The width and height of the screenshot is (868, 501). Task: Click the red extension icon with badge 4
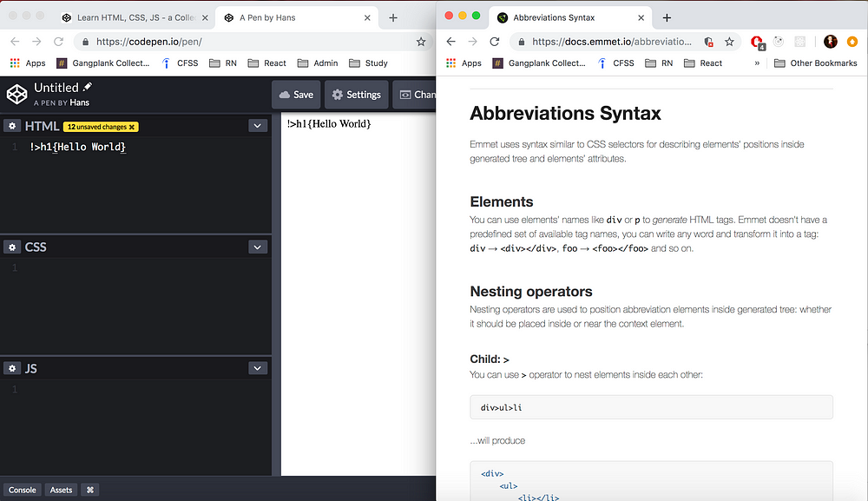(x=757, y=42)
